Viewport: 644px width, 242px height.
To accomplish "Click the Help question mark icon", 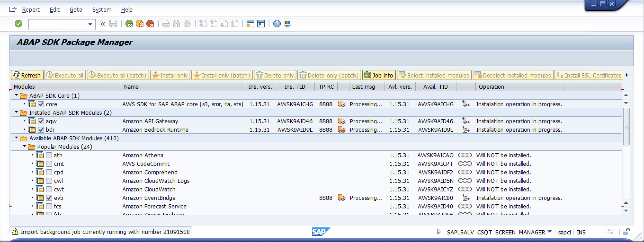I will pyautogui.click(x=277, y=24).
